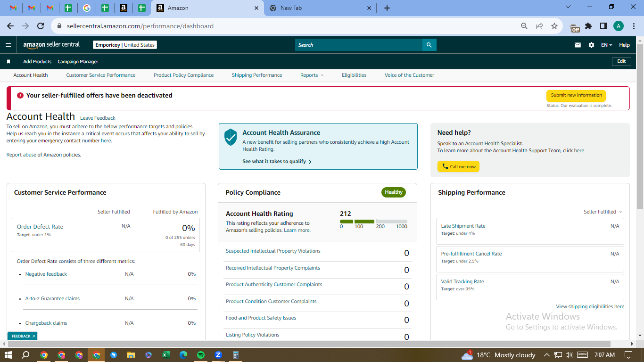The height and width of the screenshot is (362, 644).
Task: Open File Explorer from the taskbar
Action: point(131,355)
